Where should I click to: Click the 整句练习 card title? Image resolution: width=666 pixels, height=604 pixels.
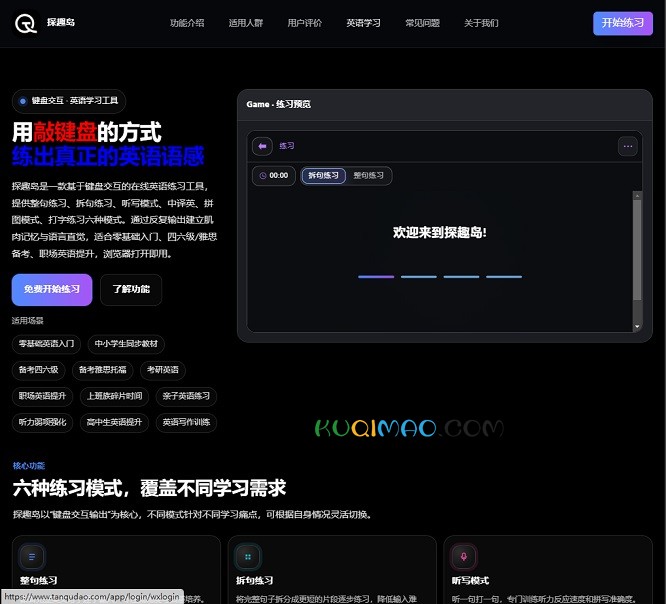tap(39, 581)
